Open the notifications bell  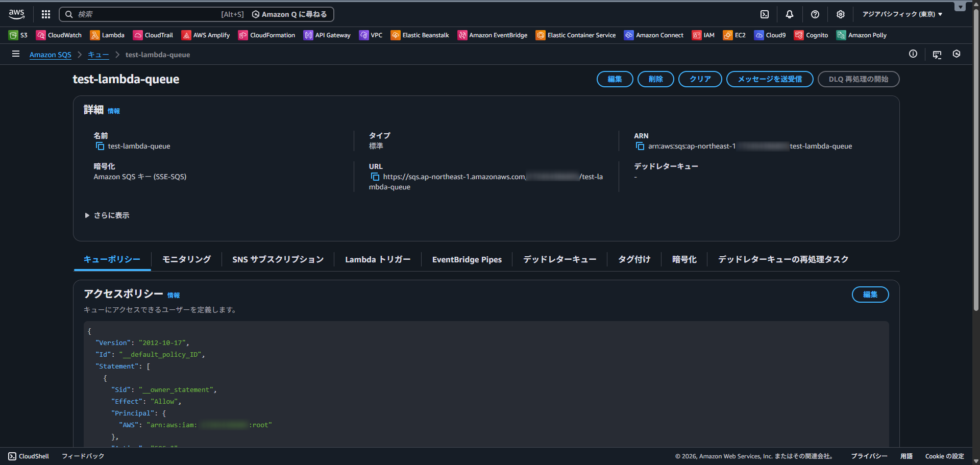point(790,14)
